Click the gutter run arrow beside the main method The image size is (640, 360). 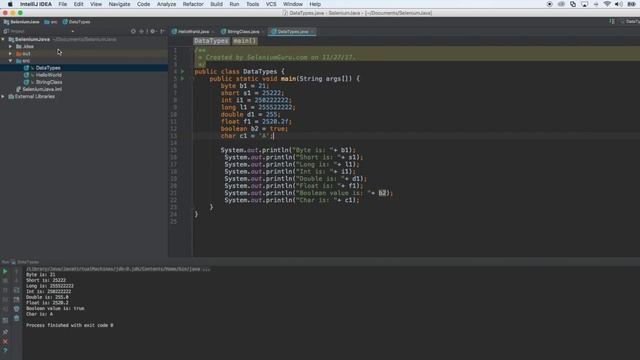(x=182, y=78)
